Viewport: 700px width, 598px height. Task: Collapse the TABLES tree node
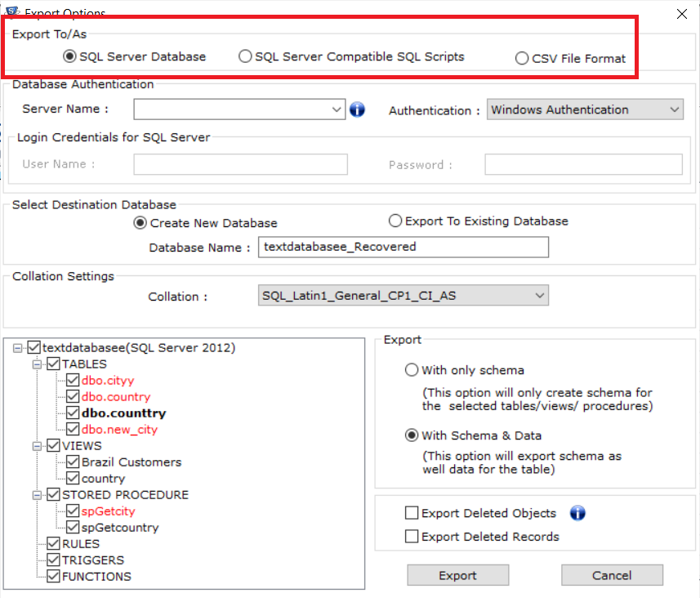tap(36, 364)
